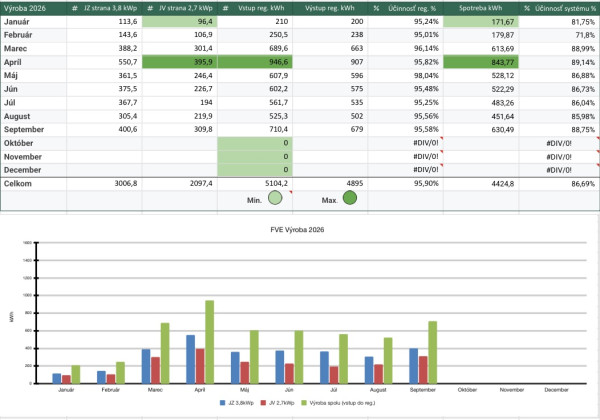Select the 'JZ strana 3,8 kWp' column header
Viewport: 600px width, 420px height.
(x=104, y=8)
